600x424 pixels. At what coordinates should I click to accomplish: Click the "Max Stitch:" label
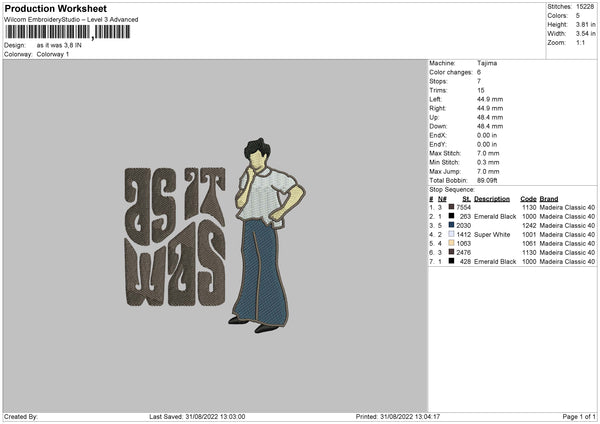click(445, 153)
